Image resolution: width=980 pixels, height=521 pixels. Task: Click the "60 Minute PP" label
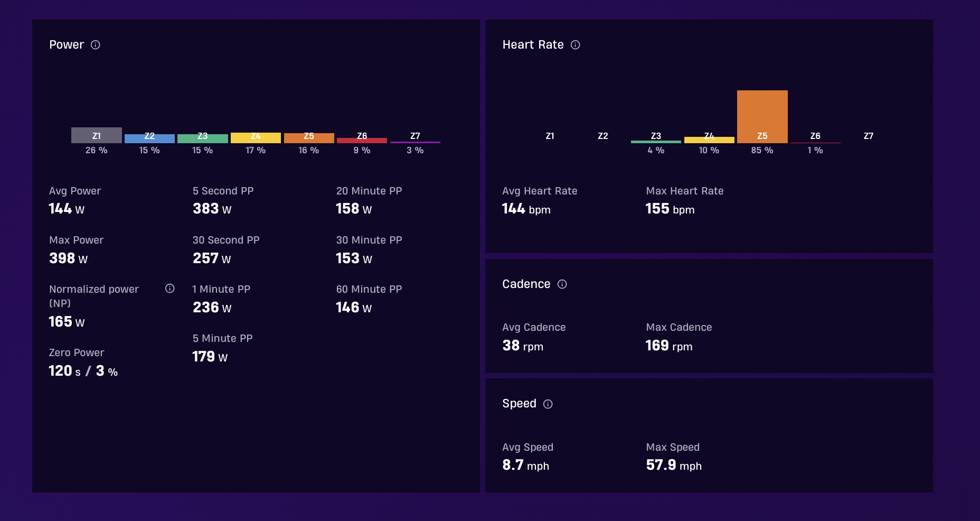pos(369,289)
